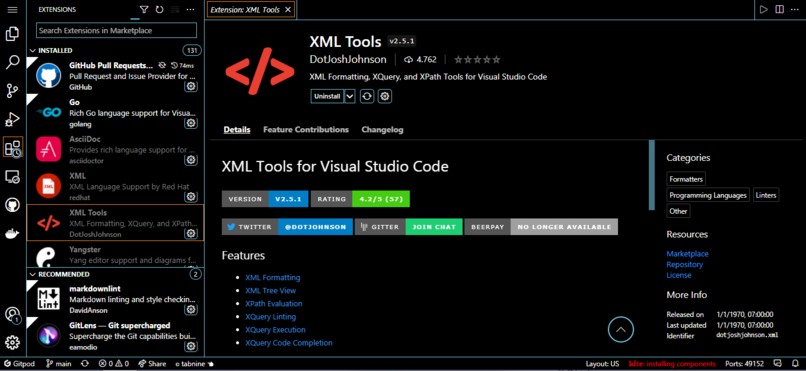806x371 pixels.
Task: Run using the play icon in the editor title bar
Action: point(764,9)
